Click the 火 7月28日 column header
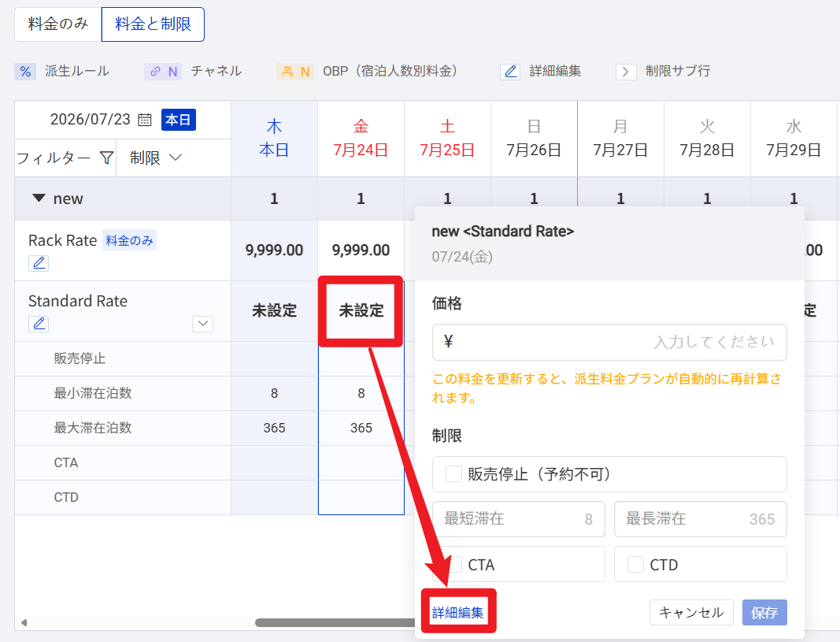Screen dimensions: 840x642 707,139
